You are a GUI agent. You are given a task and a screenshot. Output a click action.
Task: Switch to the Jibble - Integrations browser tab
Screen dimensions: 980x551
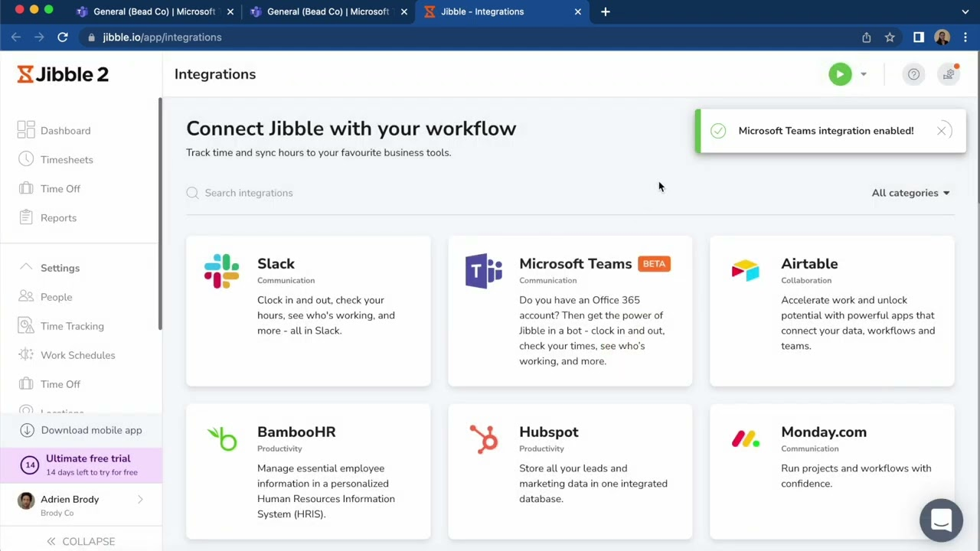(482, 11)
